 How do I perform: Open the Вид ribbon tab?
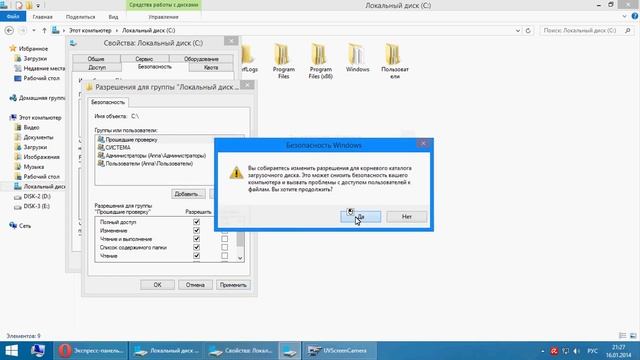point(113,17)
